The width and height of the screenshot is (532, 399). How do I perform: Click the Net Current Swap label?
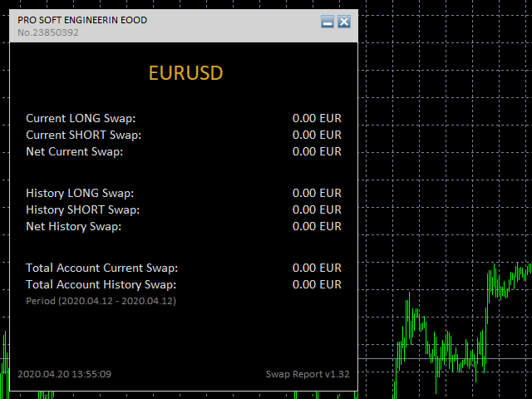pos(75,151)
